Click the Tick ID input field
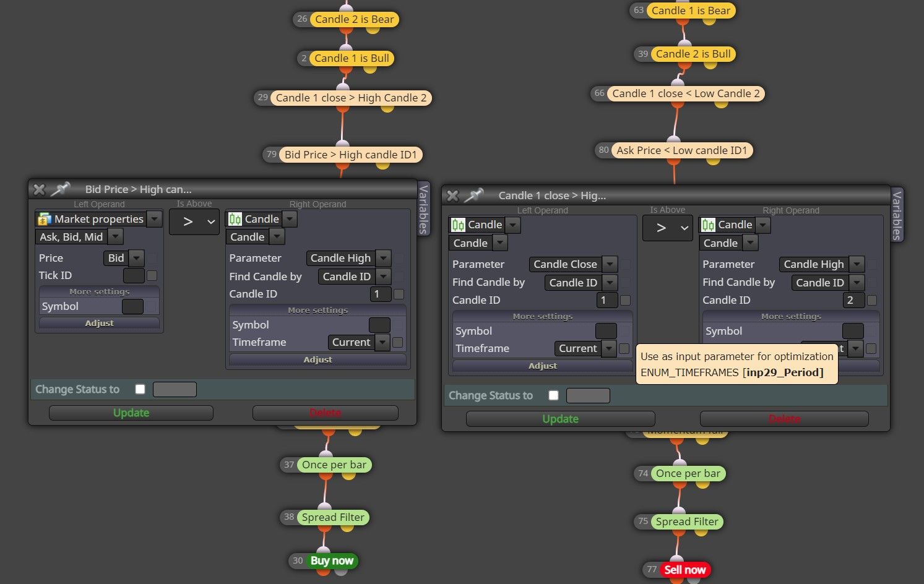 click(x=134, y=275)
